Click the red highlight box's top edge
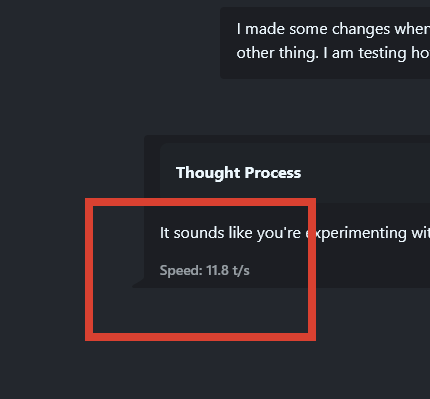Image resolution: width=430 pixels, height=399 pixels. pos(200,202)
